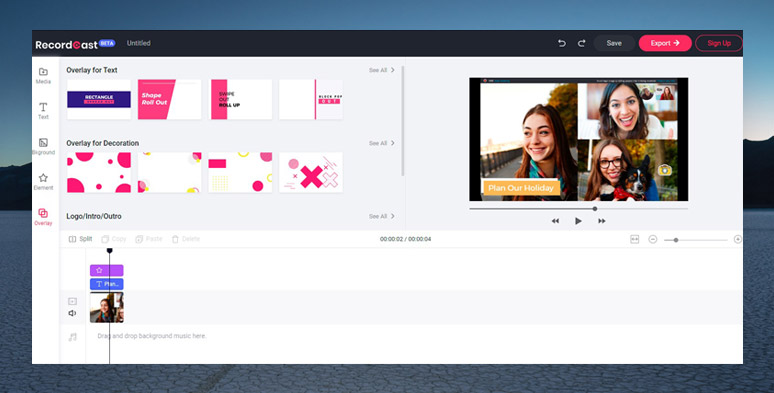The image size is (774, 393).
Task: Click the video track icon
Action: [x=73, y=301]
